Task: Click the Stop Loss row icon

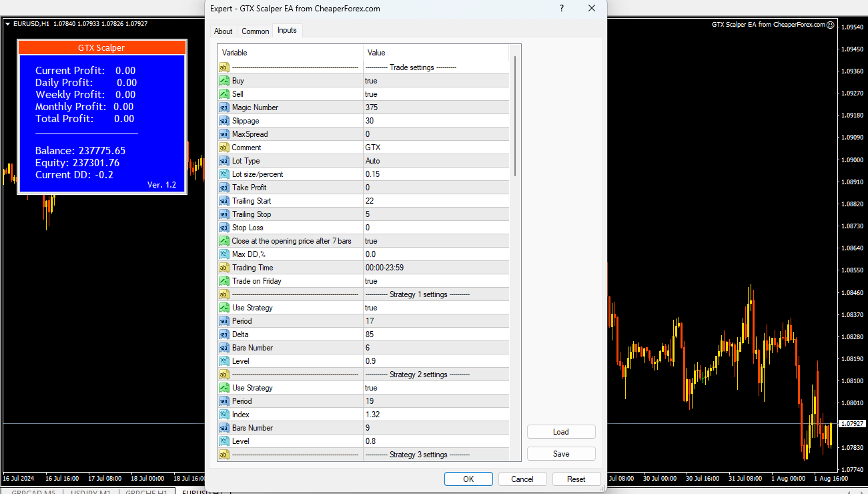Action: click(x=224, y=228)
